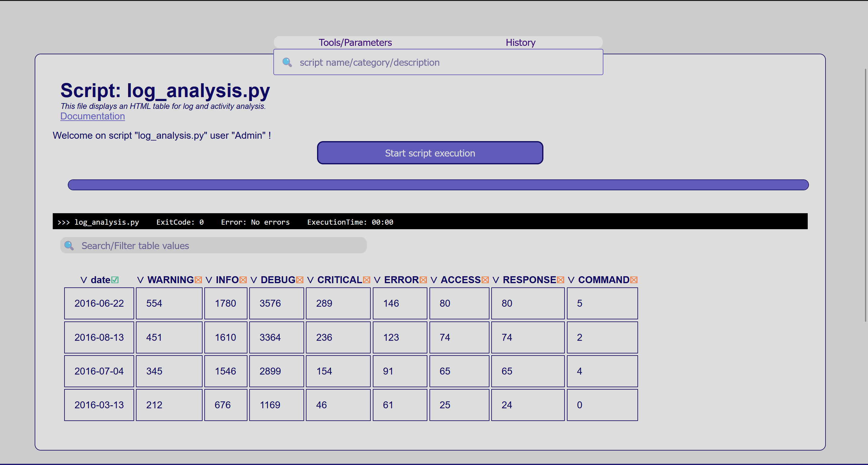Screen dimensions: 868x465
Task: Click the table filter magnifier icon
Action: pyautogui.click(x=69, y=245)
